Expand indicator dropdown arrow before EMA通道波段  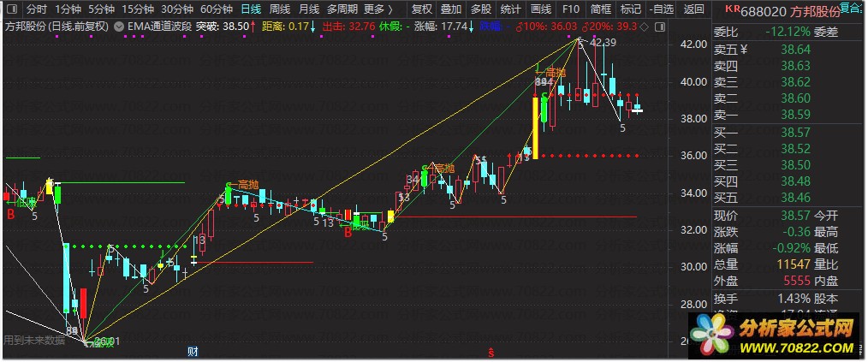tap(120, 26)
